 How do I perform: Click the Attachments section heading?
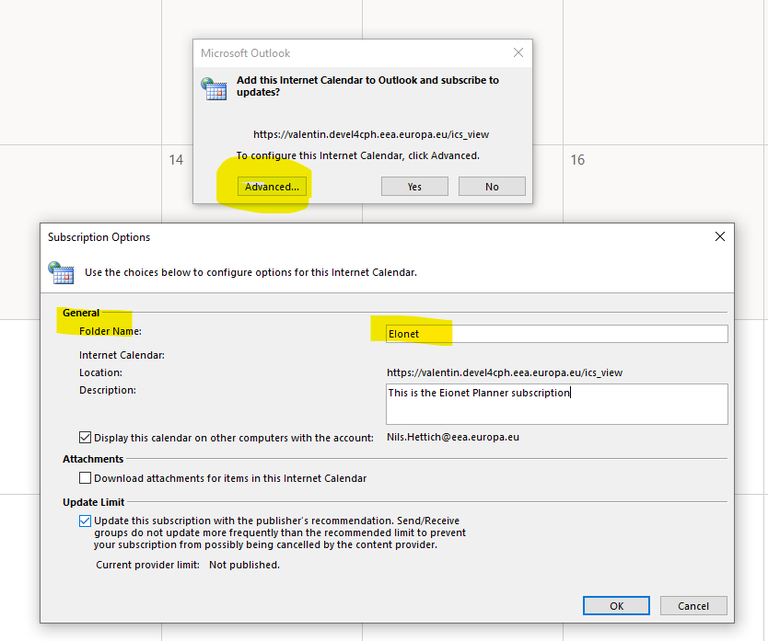coord(93,459)
